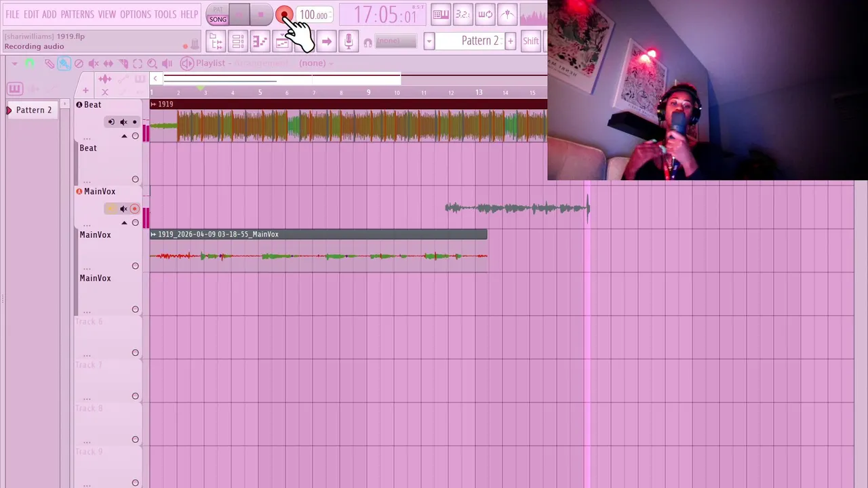Open the Piano roll icon
Viewport: 868px width, 488px height.
click(260, 41)
